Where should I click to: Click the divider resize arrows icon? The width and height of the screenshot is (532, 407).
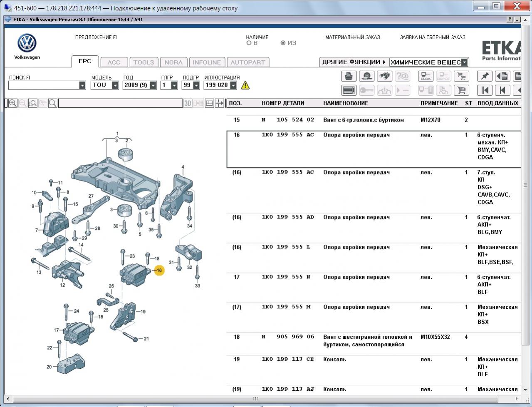pos(219,103)
